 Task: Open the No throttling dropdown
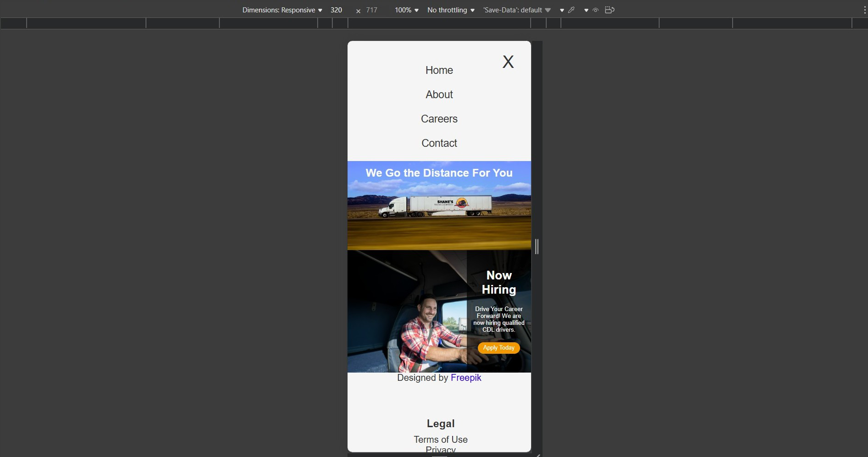click(450, 10)
